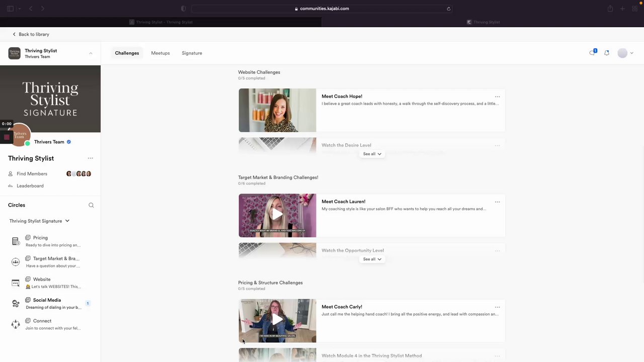Click the browser address bar
This screenshot has width=644, height=362.
tap(322, 9)
